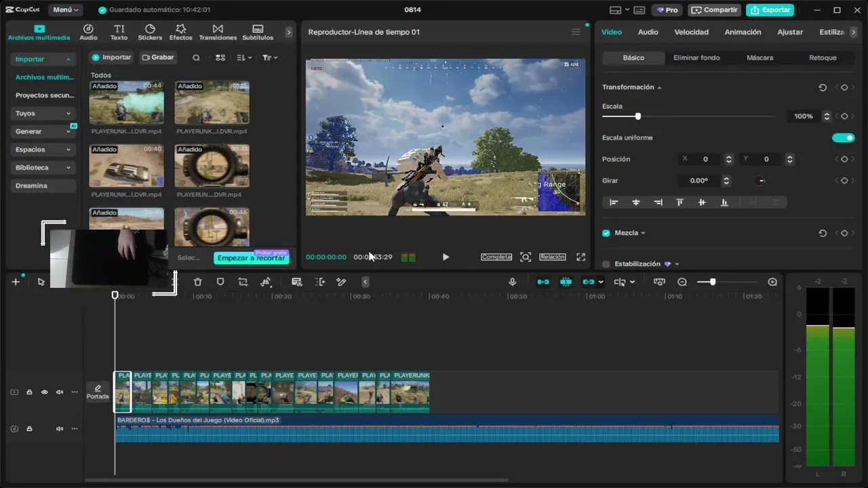
Task: Open the Máscara sub-tab
Action: click(x=759, y=58)
